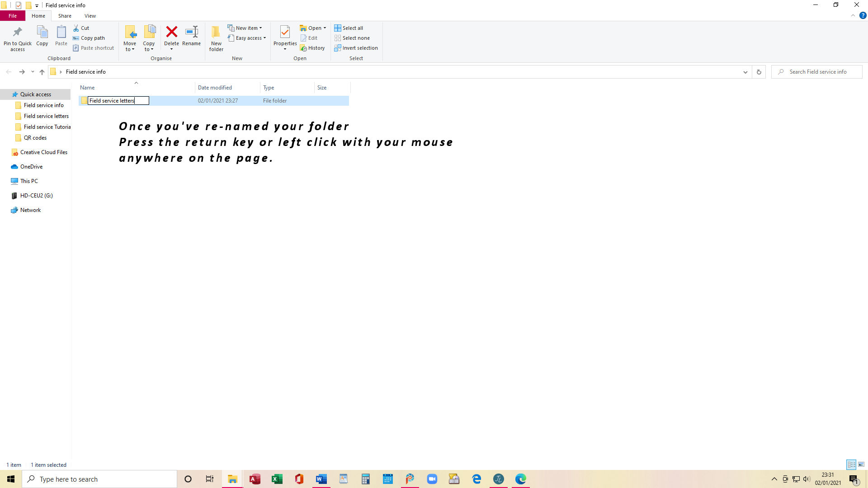Click the Type here to search taskbar box
The height and width of the screenshot is (488, 868).
(x=99, y=479)
